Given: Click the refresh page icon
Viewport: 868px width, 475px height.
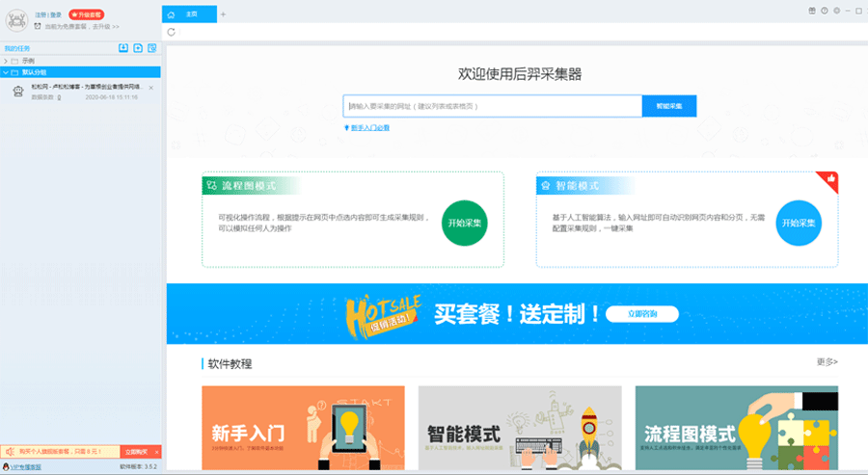Looking at the screenshot, I should point(171,32).
